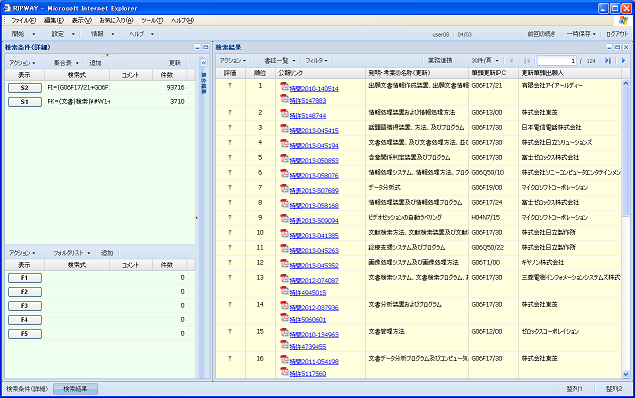Open the 特表2013-507689 link
The height and width of the screenshot is (398, 635).
314,190
